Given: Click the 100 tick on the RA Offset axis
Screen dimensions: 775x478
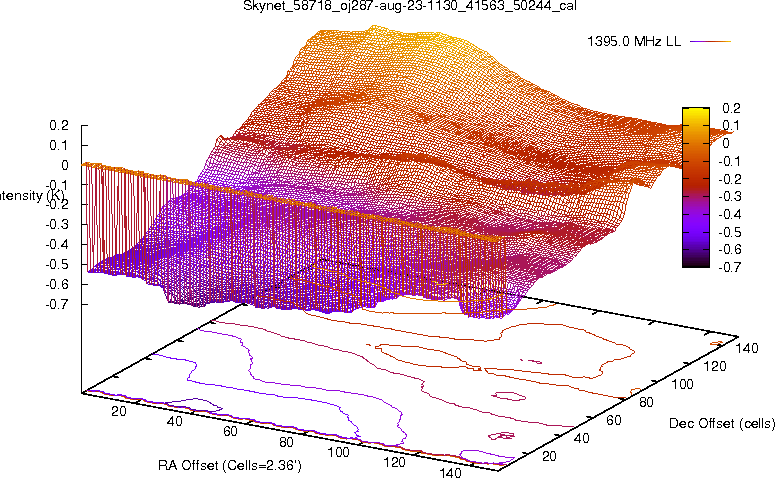Looking at the screenshot, I should tap(339, 452).
